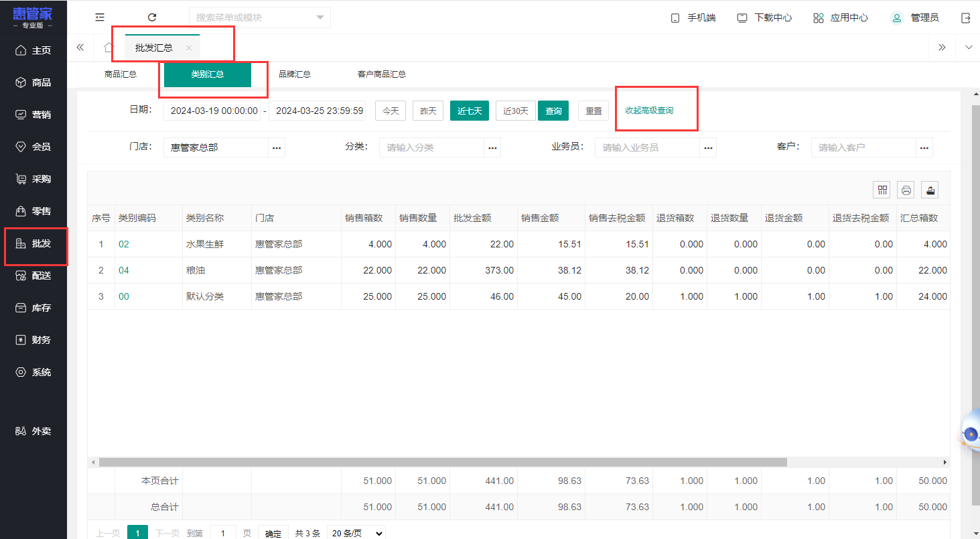980x539 pixels.
Task: Open the 零售 sidebar module
Action: [x=33, y=211]
